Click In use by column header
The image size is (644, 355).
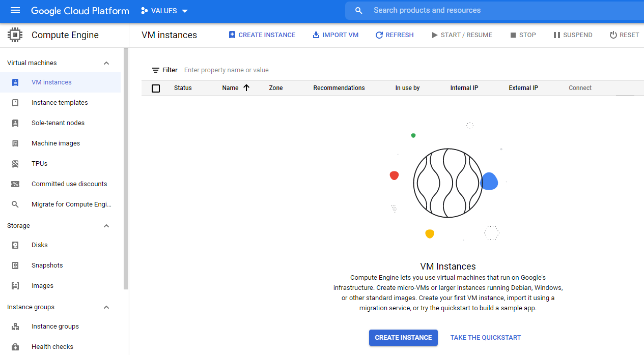[x=407, y=88]
